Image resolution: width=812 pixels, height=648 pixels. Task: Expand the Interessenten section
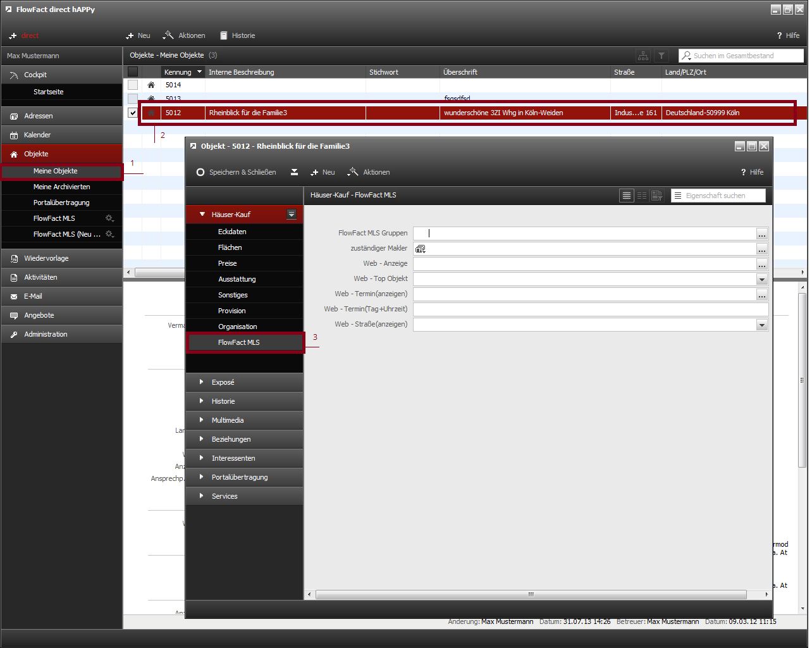click(245, 458)
